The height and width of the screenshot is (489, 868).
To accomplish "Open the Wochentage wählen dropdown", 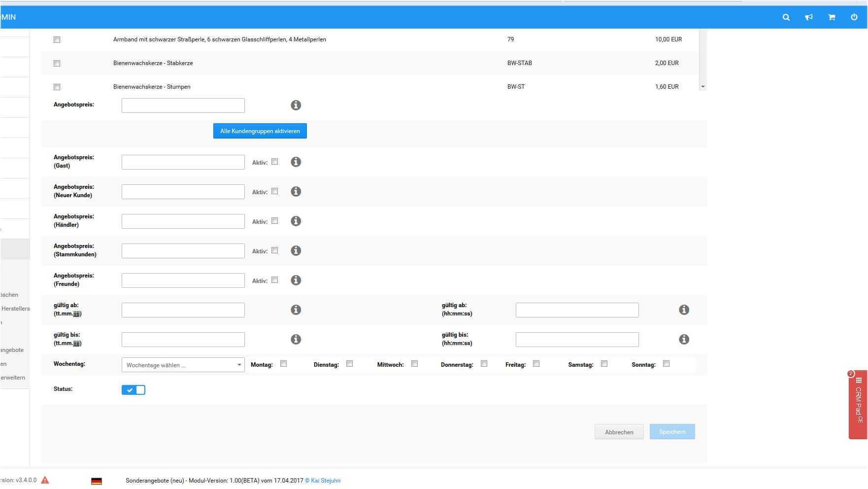I will pos(183,365).
